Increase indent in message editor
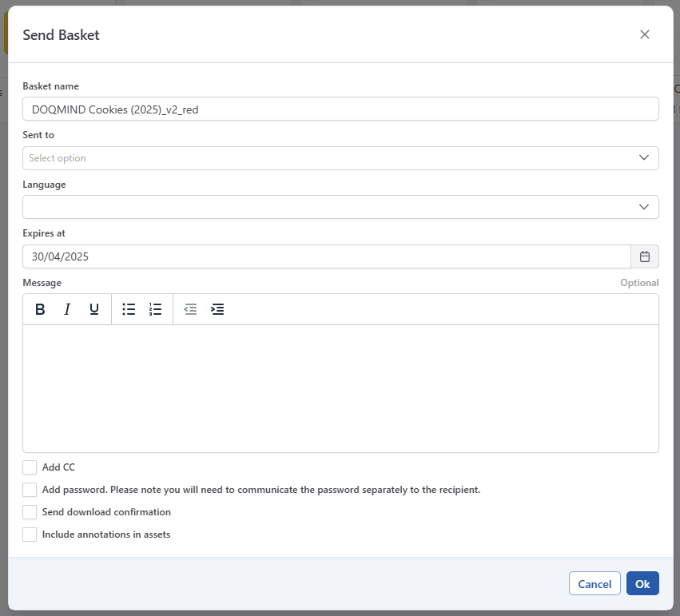Viewport: 680px width, 616px height. pos(217,309)
